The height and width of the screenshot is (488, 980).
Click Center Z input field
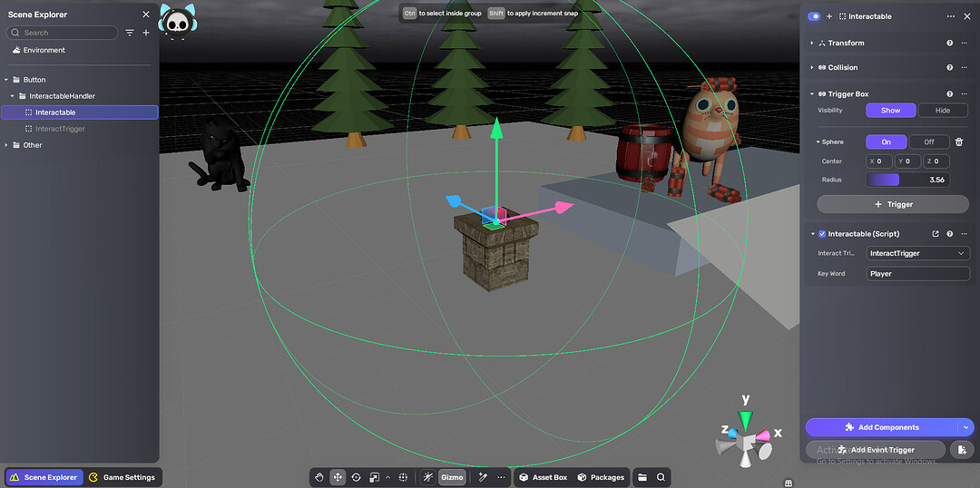pyautogui.click(x=936, y=161)
